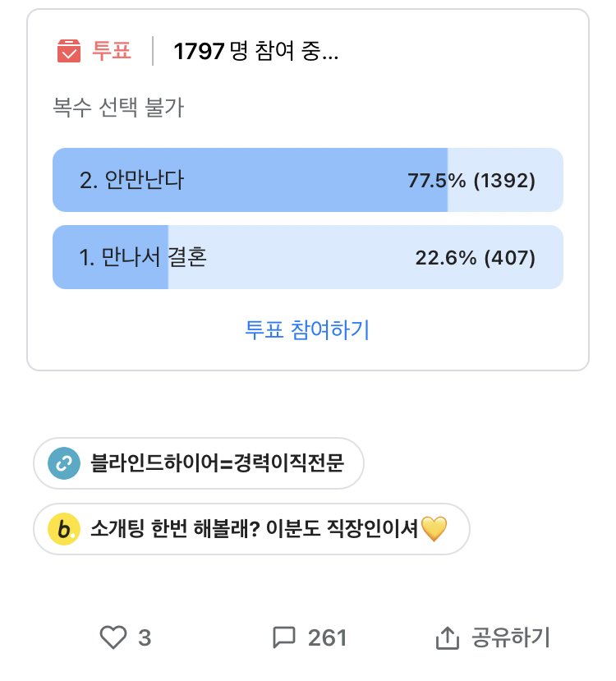Click the 77.5% (1392) result bar value
This screenshot has height=681, width=616.
click(471, 180)
